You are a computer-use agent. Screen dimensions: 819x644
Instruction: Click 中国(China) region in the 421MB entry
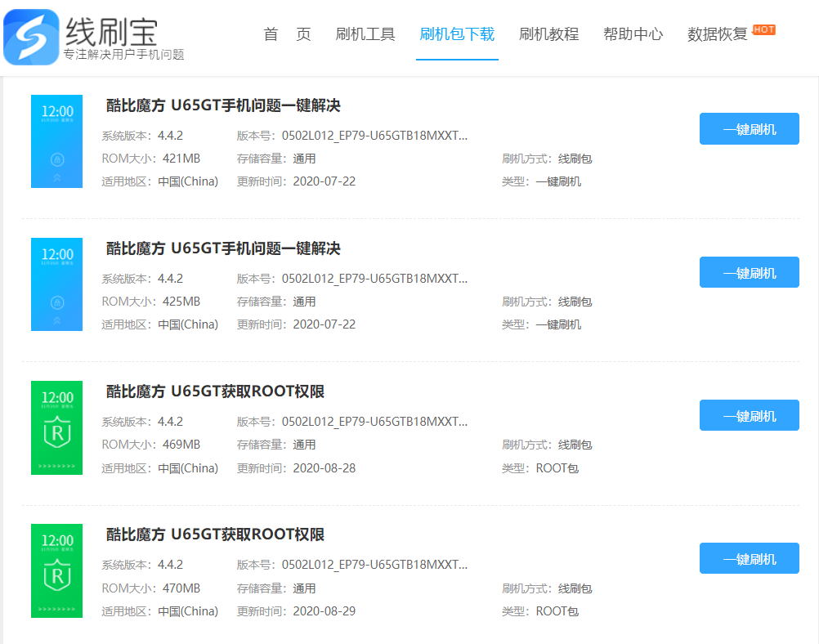coord(188,181)
